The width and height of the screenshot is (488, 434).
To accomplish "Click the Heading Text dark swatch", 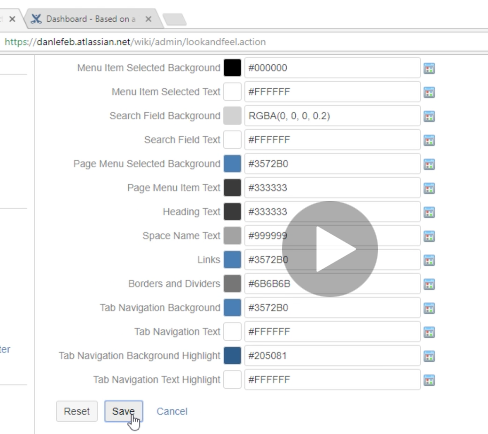I will click(x=232, y=212).
